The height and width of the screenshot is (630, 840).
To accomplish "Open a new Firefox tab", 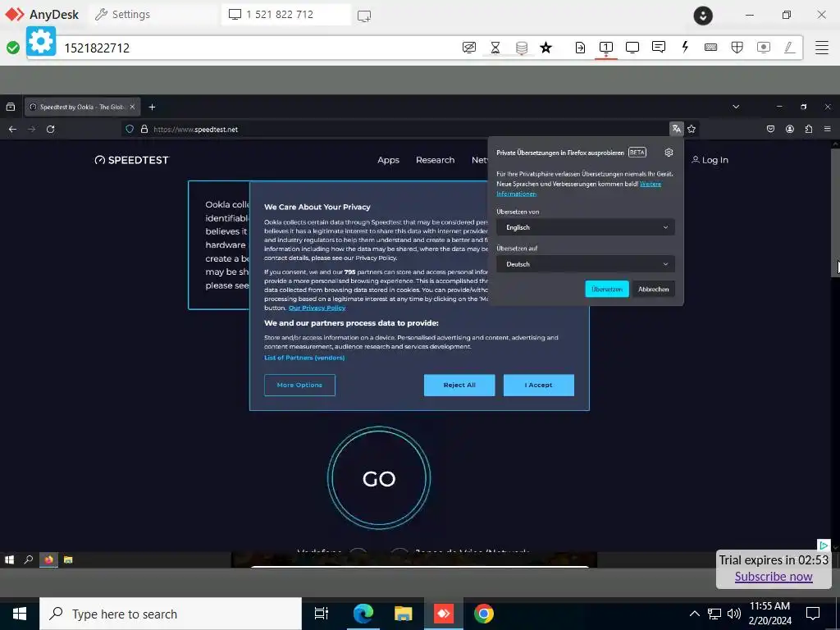I will click(x=152, y=107).
